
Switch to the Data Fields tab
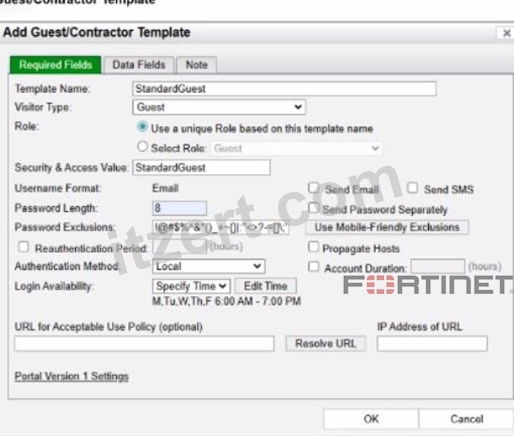pyautogui.click(x=139, y=65)
